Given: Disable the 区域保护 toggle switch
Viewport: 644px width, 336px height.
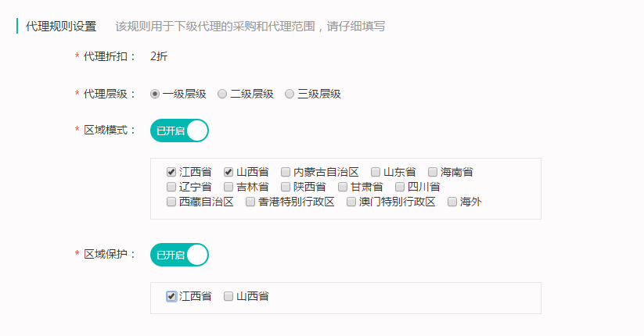Looking at the screenshot, I should 179,255.
